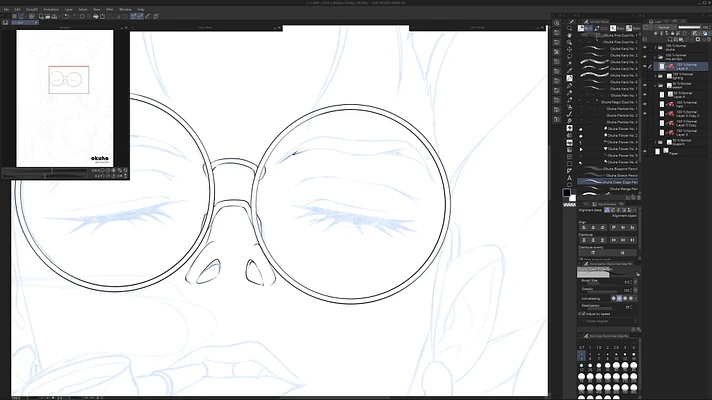Viewport: 712px width, 400px height.
Task: Click the Undo arrow icon
Action: click(x=67, y=16)
